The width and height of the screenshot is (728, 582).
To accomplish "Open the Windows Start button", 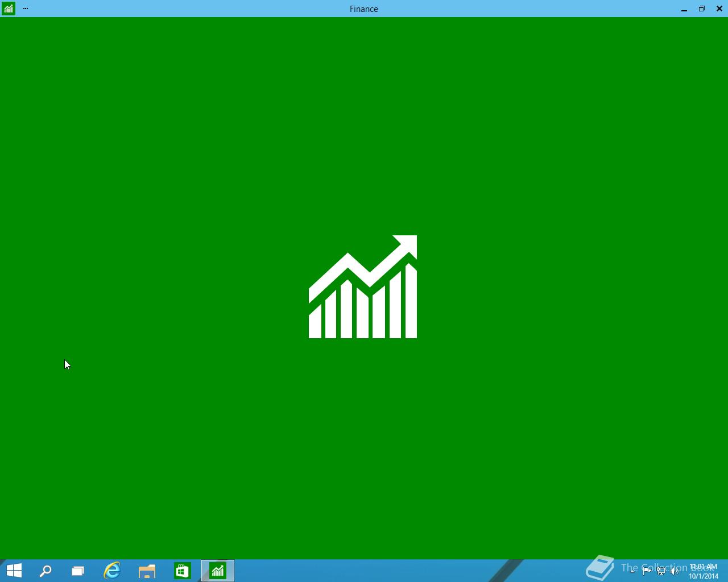I will tap(14, 571).
